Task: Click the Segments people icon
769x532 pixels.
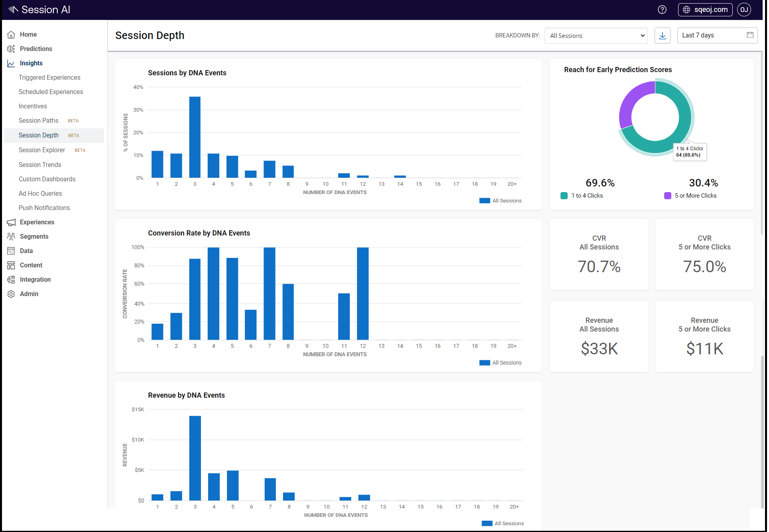Action: coord(11,237)
